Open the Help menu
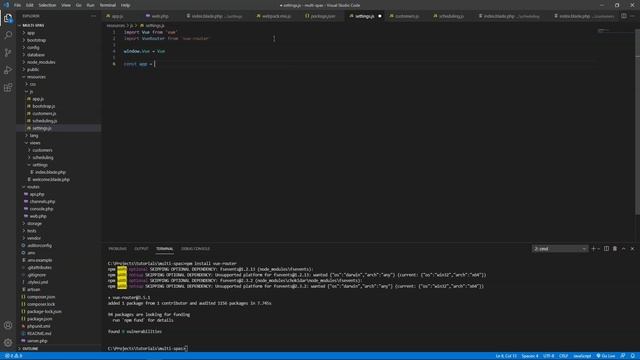The width and height of the screenshot is (640, 360). point(125,5)
